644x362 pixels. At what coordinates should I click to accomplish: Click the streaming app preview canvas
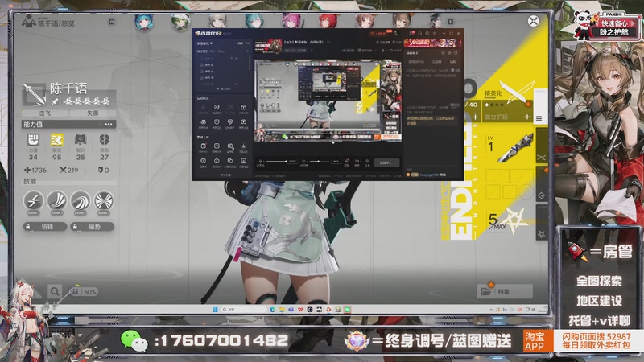pyautogui.click(x=328, y=101)
